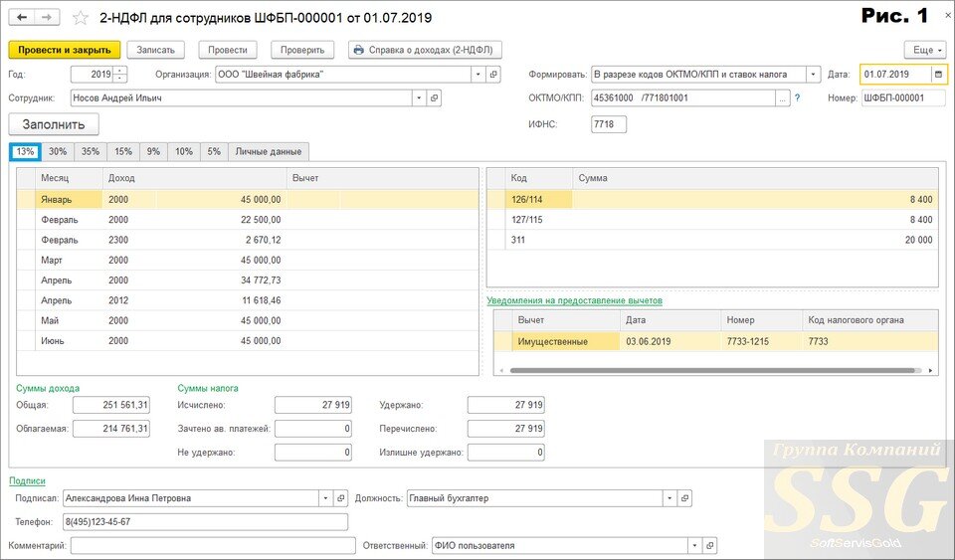Click the Провести и закрыть button

coord(65,50)
